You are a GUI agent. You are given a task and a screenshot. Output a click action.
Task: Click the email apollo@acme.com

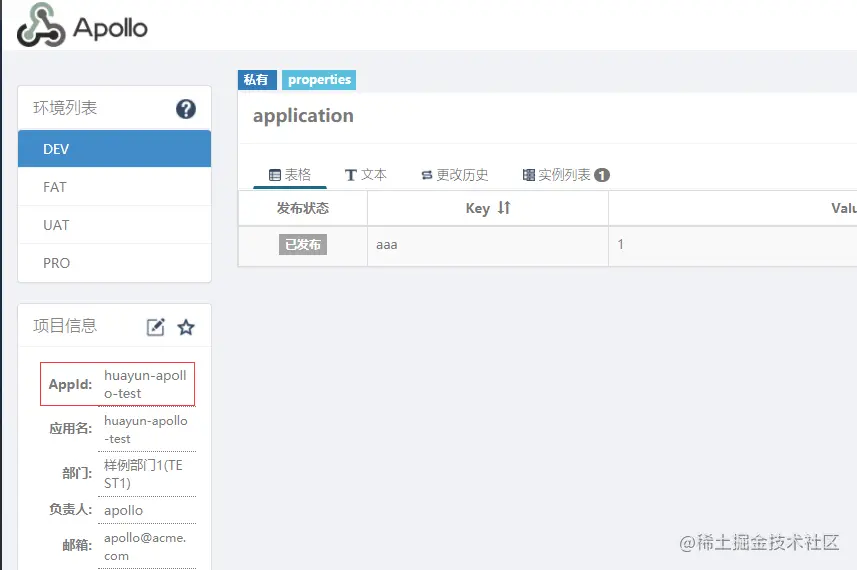[x=145, y=547]
